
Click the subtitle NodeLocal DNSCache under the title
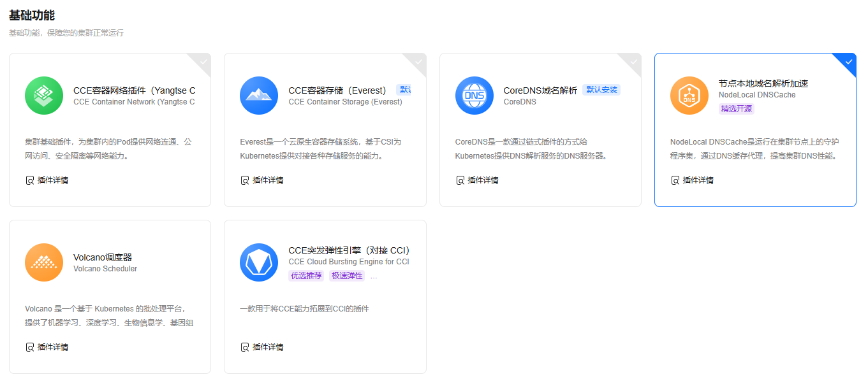click(757, 95)
